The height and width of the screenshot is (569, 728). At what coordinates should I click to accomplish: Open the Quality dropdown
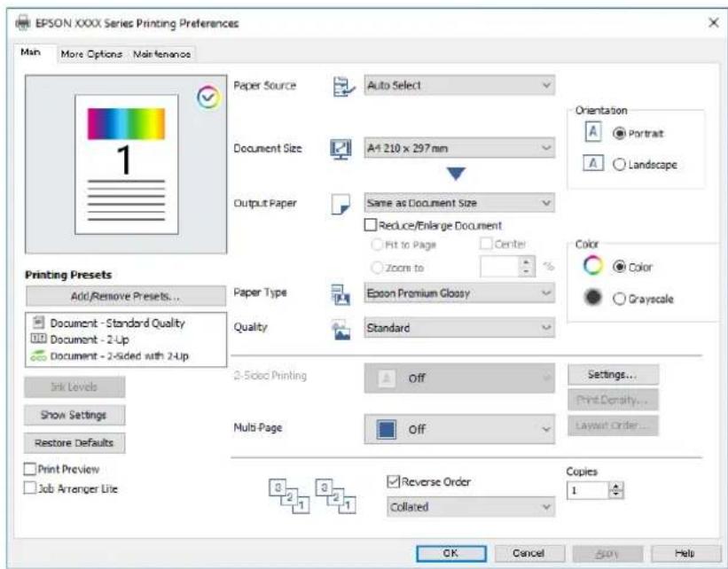(459, 328)
